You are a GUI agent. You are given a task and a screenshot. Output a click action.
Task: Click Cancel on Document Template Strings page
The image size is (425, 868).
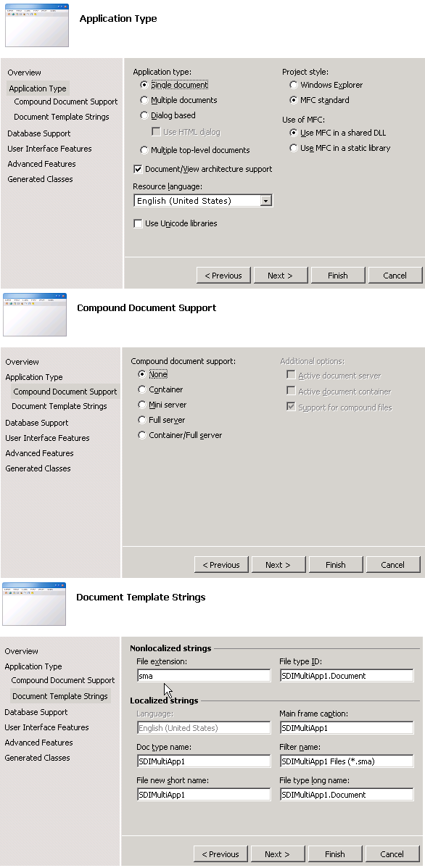click(392, 854)
